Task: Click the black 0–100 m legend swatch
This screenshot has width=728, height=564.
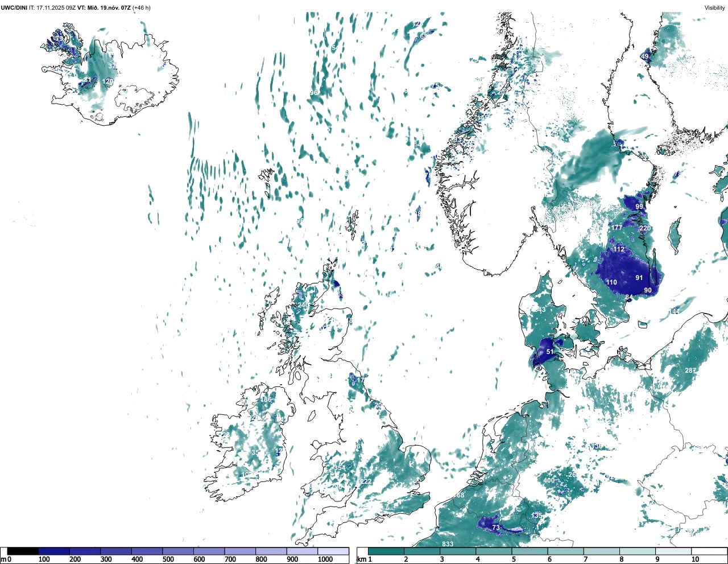Action: 23,551
